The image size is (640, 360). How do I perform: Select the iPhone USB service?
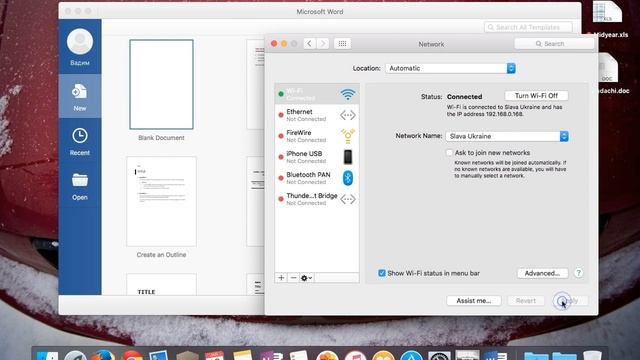pos(317,157)
